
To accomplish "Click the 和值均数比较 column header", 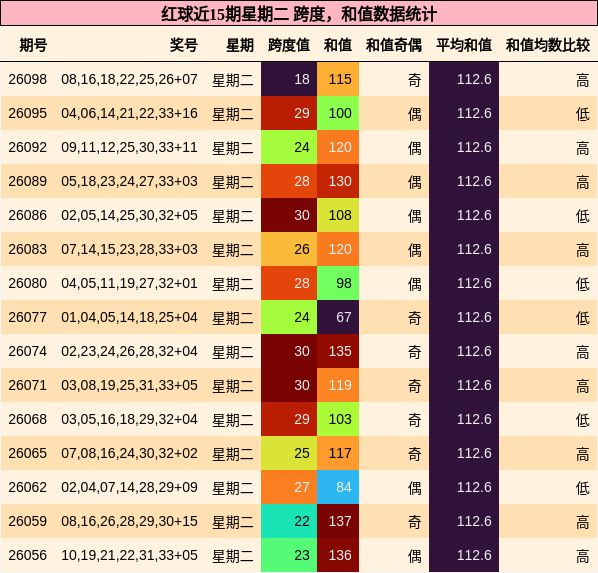I will (548, 45).
